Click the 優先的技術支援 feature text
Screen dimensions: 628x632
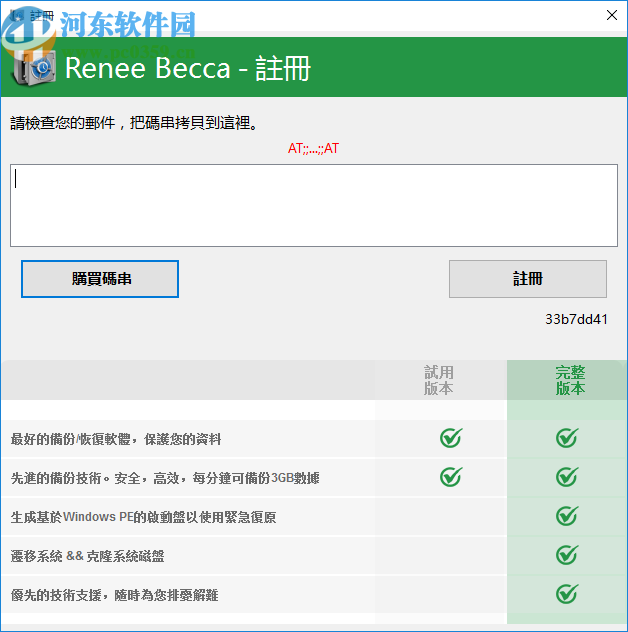click(x=114, y=595)
